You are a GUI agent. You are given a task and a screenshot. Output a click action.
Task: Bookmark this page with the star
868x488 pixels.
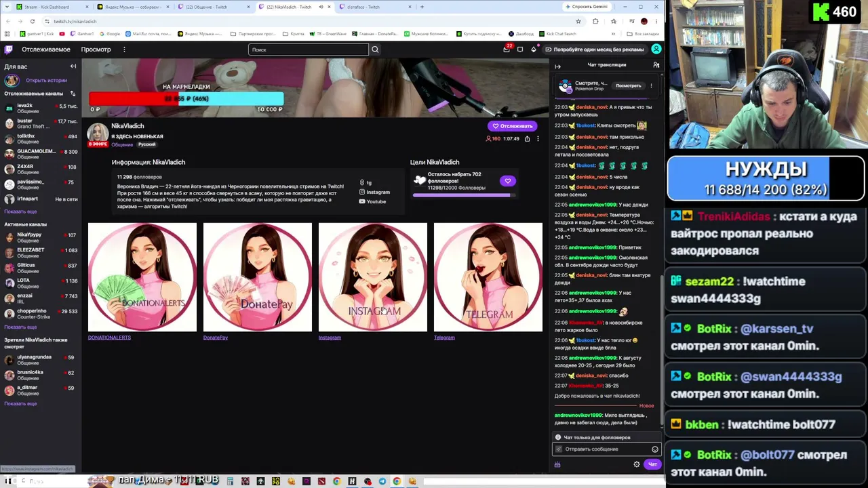click(x=578, y=21)
